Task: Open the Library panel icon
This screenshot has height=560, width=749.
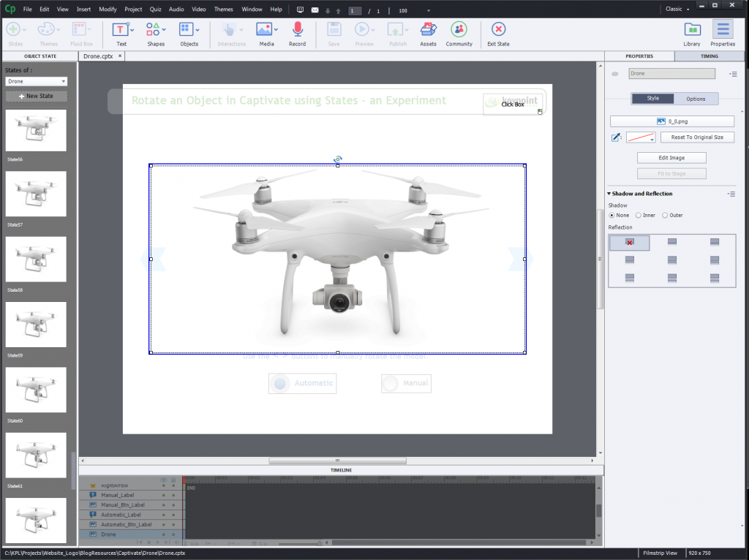Action: pos(692,30)
